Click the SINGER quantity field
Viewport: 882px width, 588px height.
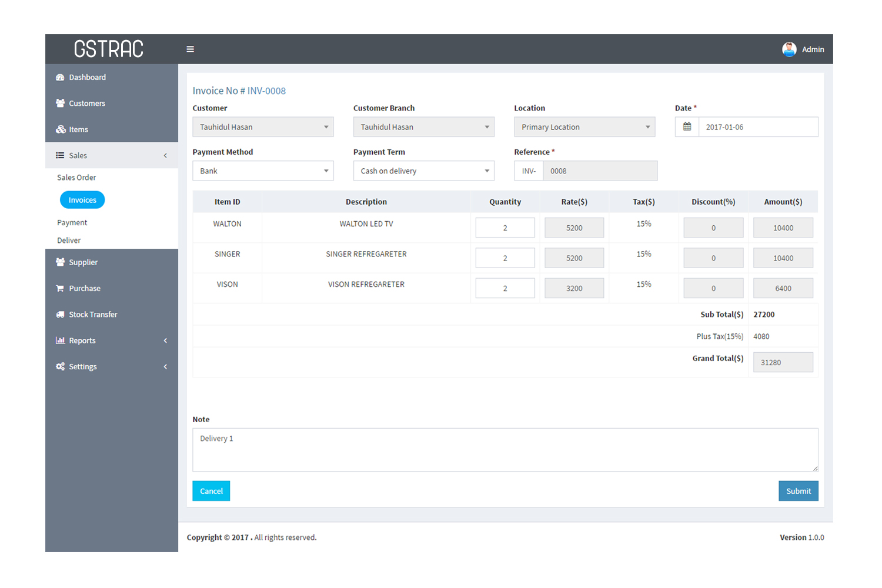click(x=505, y=258)
